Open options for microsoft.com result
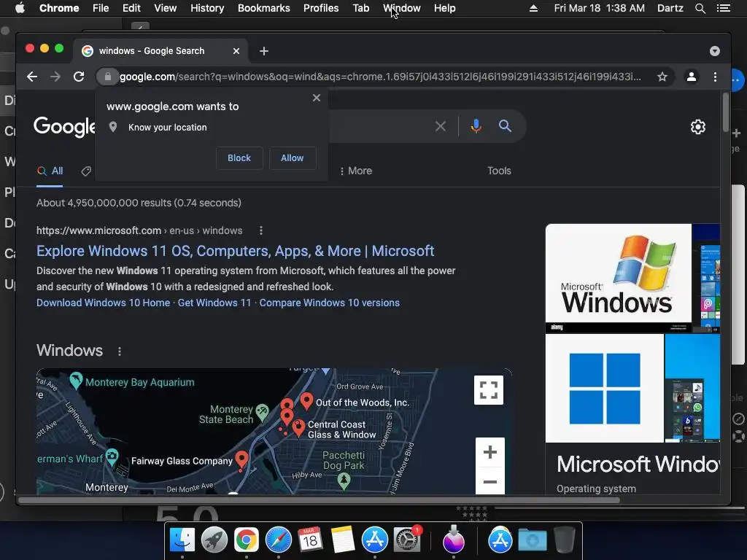The width and height of the screenshot is (747, 560). coord(260,230)
